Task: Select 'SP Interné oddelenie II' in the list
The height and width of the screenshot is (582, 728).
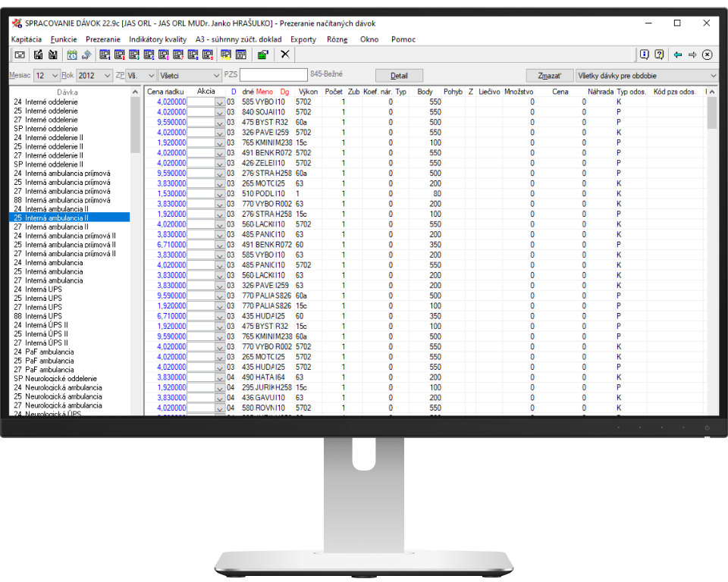Action: pyautogui.click(x=70, y=164)
